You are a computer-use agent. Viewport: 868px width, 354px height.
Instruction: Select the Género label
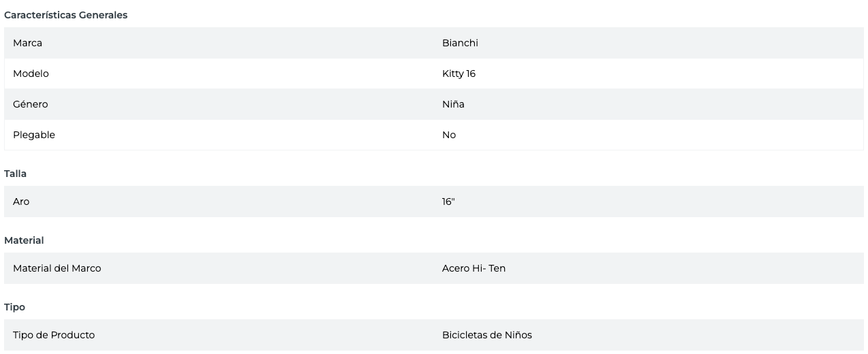click(x=30, y=104)
